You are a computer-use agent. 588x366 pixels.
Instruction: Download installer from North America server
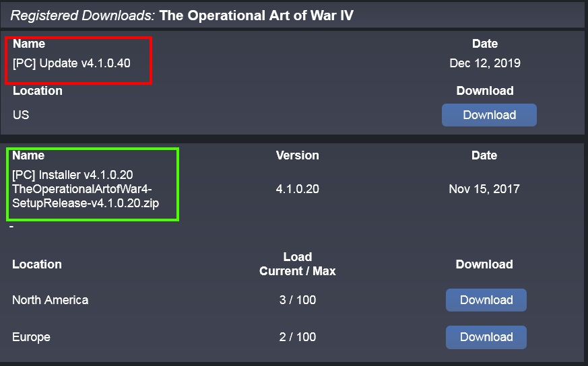(x=486, y=299)
